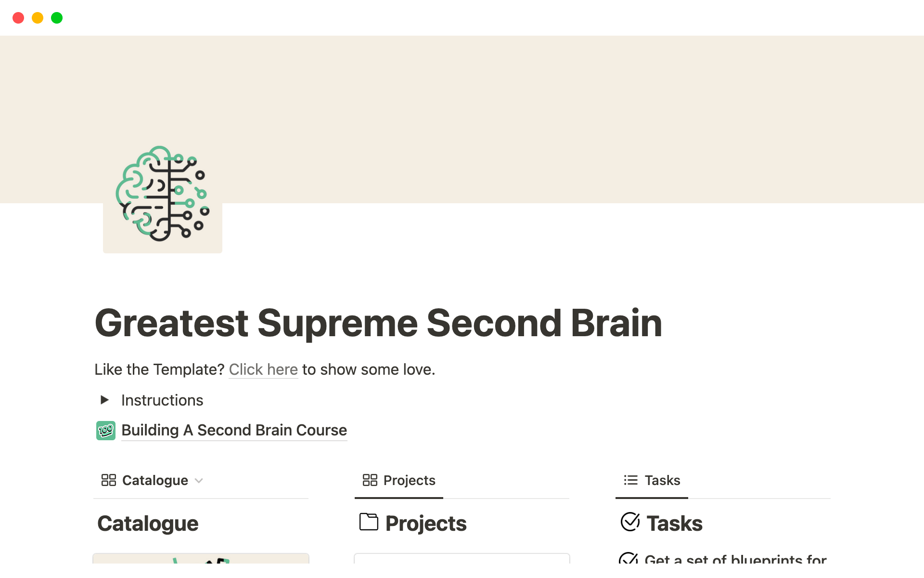This screenshot has height=578, width=924.
Task: Open the first Catalogue card thumbnail
Action: pyautogui.click(x=201, y=559)
